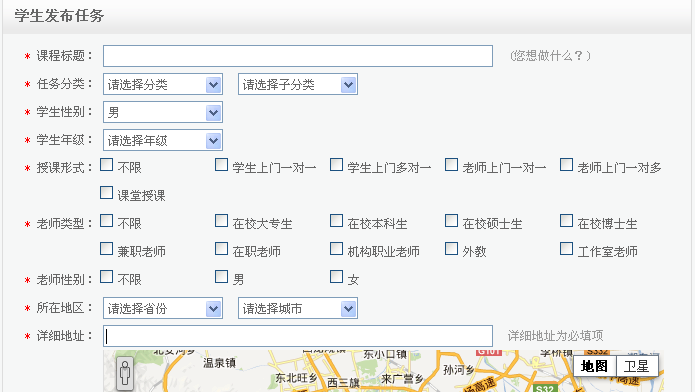Open the 学生性别 dropdown showing 男
The image size is (695, 392).
click(163, 112)
